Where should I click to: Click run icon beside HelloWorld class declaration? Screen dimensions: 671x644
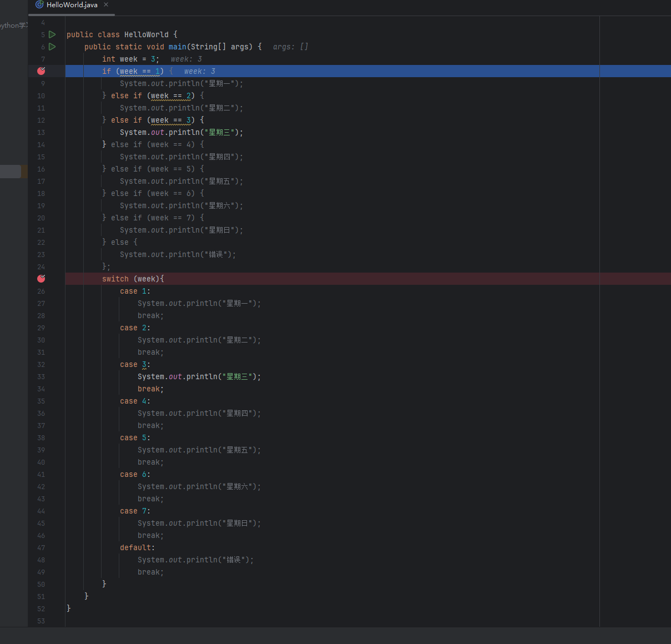tap(52, 34)
